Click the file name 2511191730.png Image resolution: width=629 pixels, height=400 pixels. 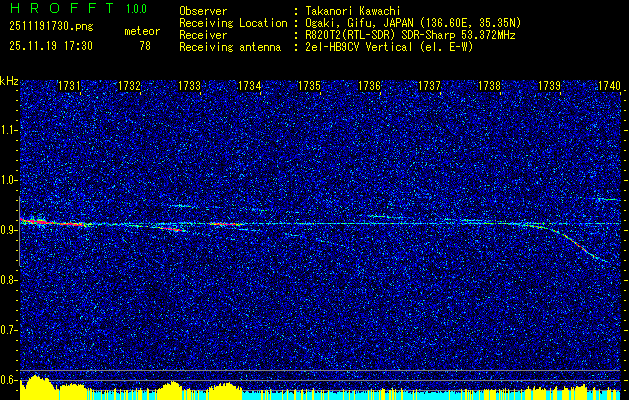click(51, 27)
